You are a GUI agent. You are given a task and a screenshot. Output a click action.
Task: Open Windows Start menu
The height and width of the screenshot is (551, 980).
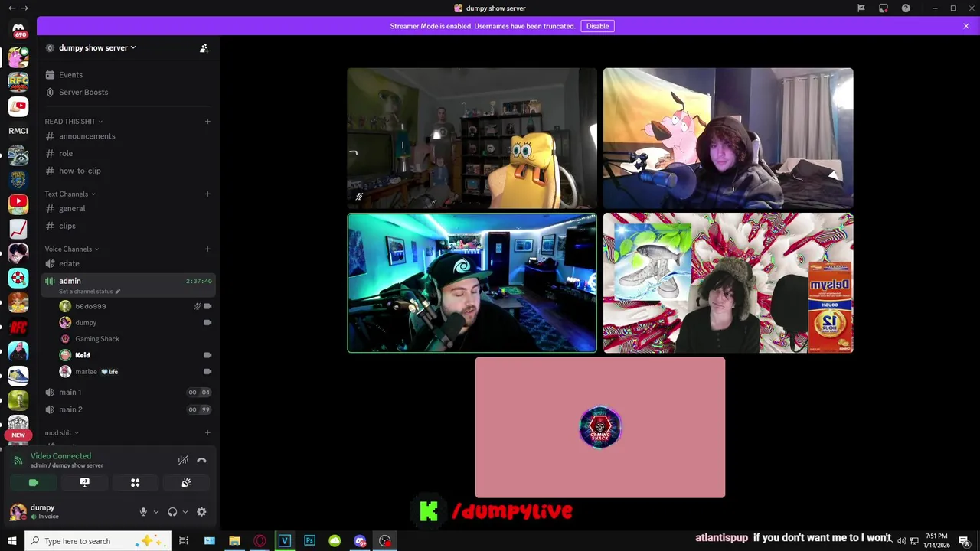(x=11, y=541)
